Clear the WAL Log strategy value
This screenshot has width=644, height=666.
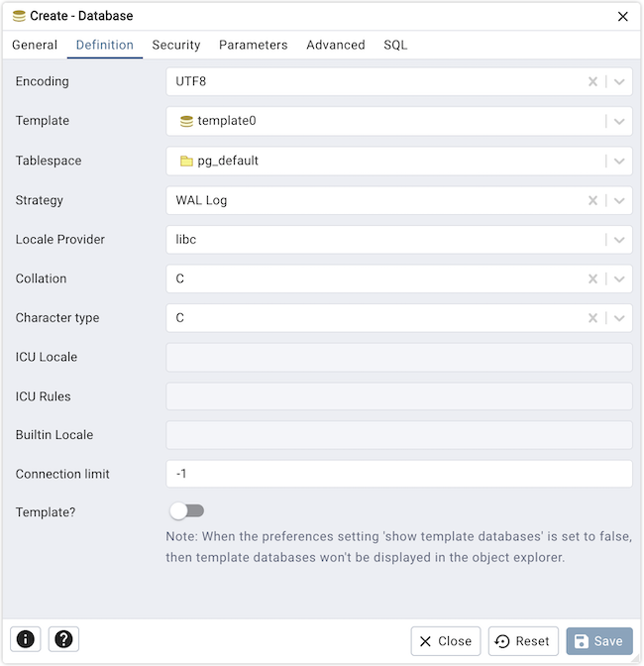(x=592, y=200)
